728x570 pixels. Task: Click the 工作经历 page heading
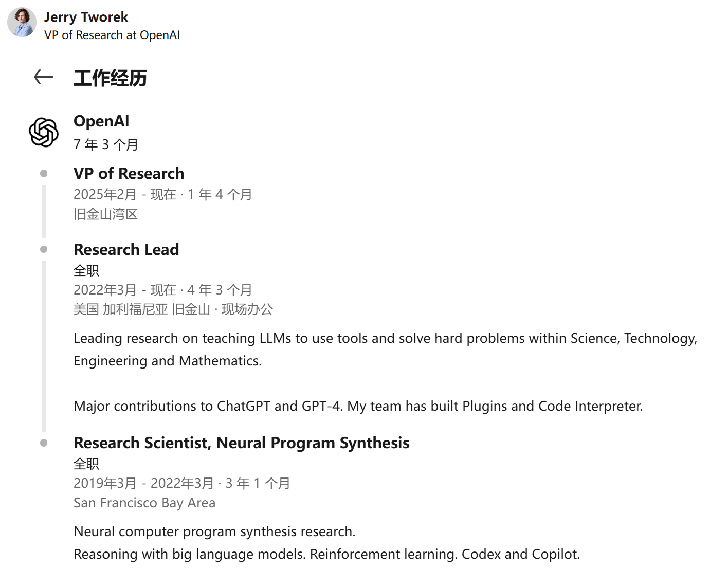point(111,78)
